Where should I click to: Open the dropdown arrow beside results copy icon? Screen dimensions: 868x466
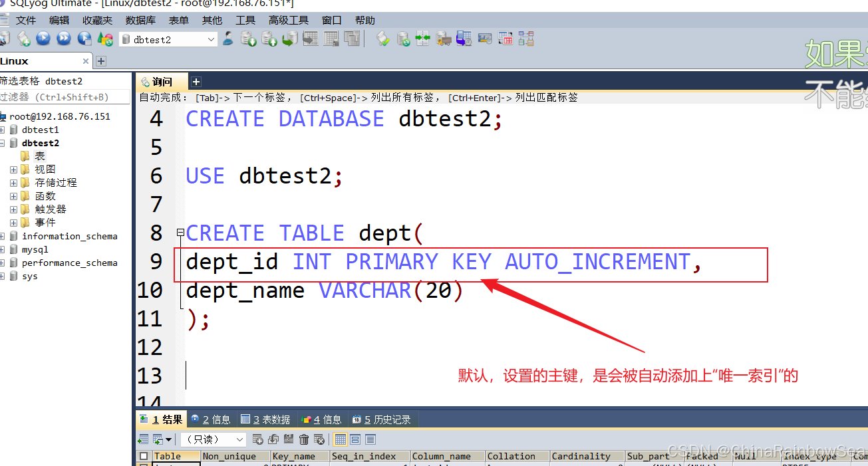pos(168,439)
